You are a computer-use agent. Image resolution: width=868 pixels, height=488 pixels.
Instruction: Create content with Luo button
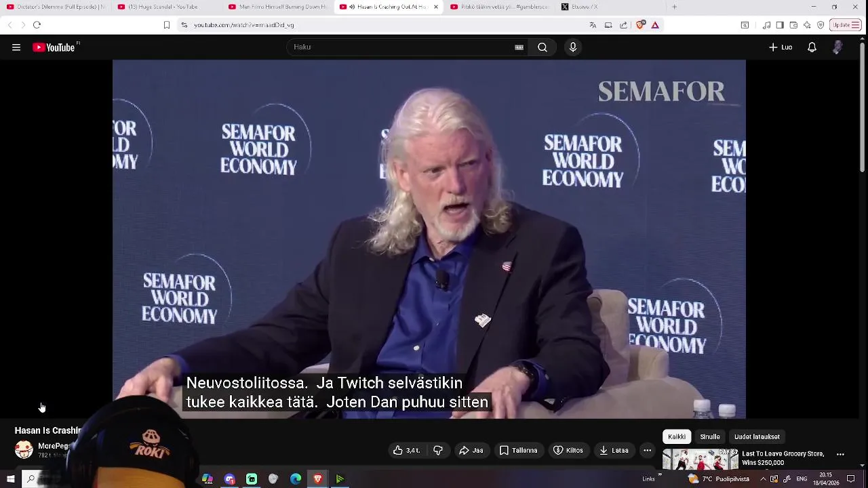781,47
